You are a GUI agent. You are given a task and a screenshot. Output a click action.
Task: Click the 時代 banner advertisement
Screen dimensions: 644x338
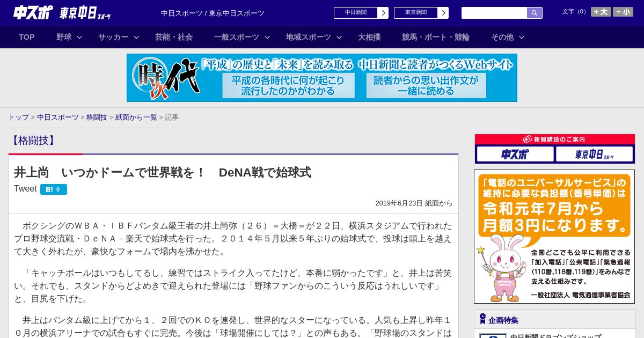(x=322, y=78)
